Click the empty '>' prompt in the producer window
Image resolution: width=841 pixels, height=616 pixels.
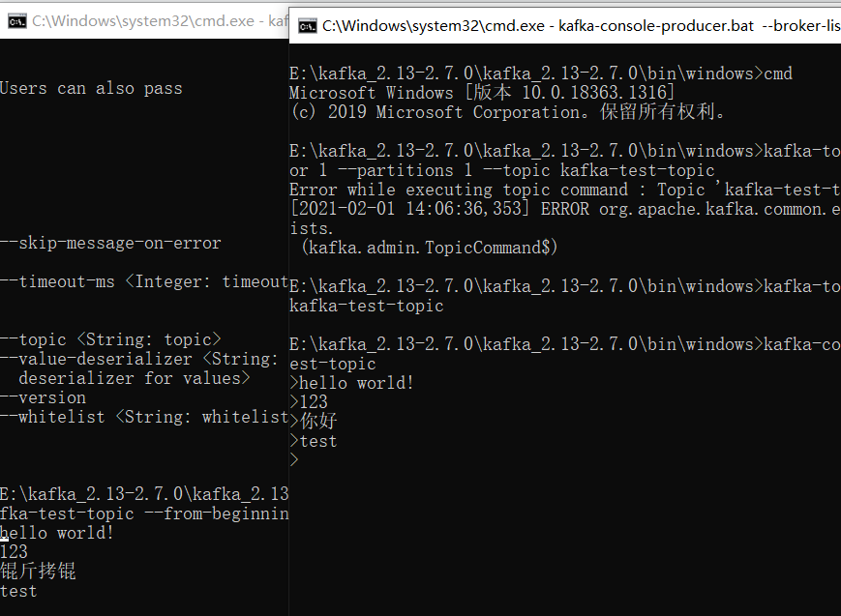click(x=294, y=460)
